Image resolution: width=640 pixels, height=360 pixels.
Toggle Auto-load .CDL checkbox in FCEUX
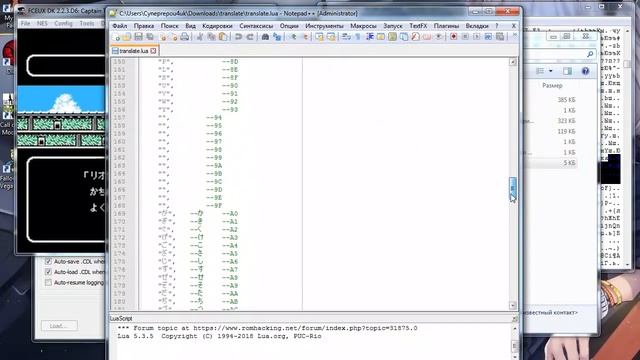coord(49,272)
